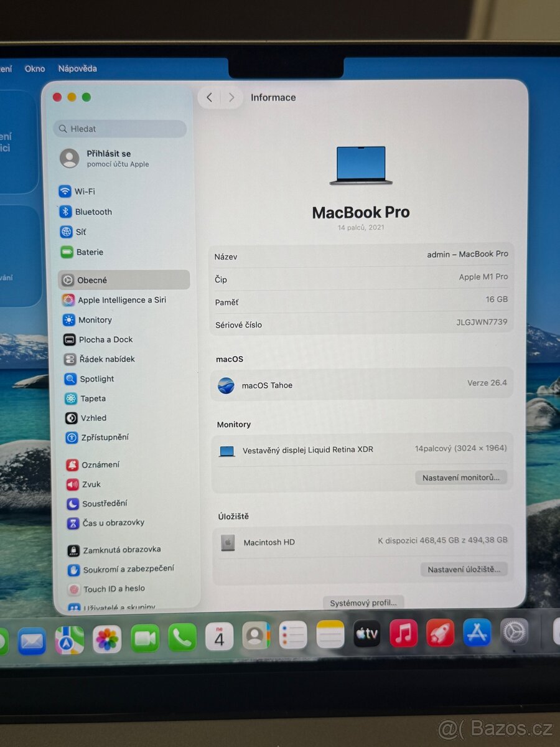Open Spotlight settings
This screenshot has height=747, width=560.
[90, 378]
